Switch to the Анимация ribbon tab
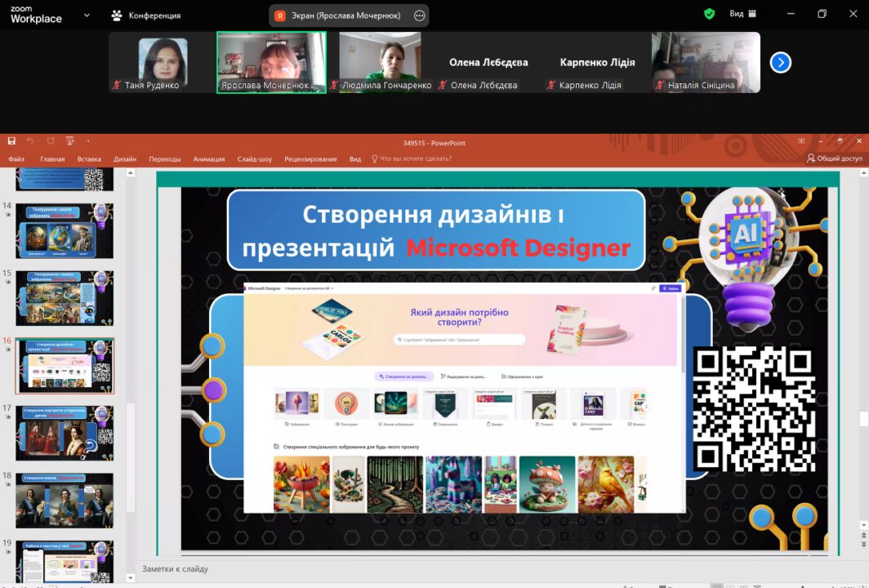This screenshot has height=588, width=869. point(209,159)
